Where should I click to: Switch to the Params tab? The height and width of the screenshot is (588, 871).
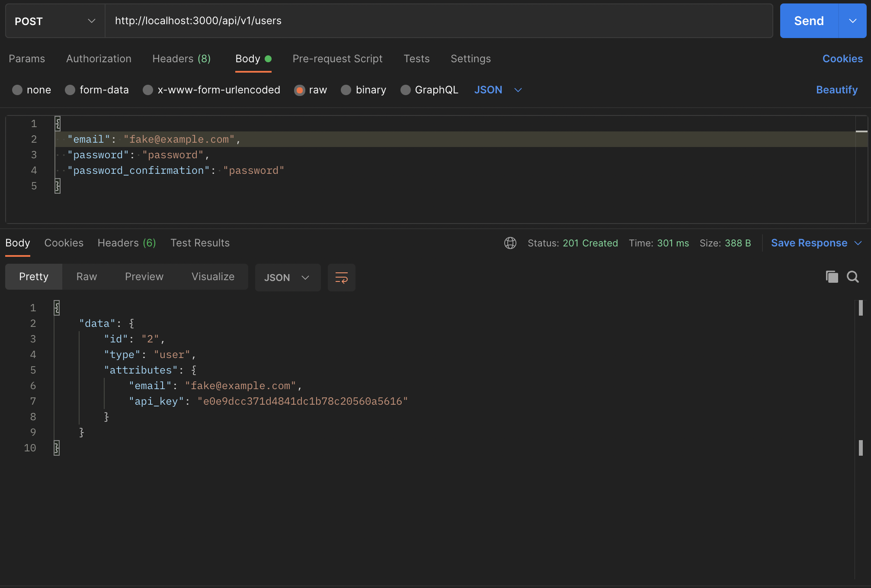(x=27, y=59)
